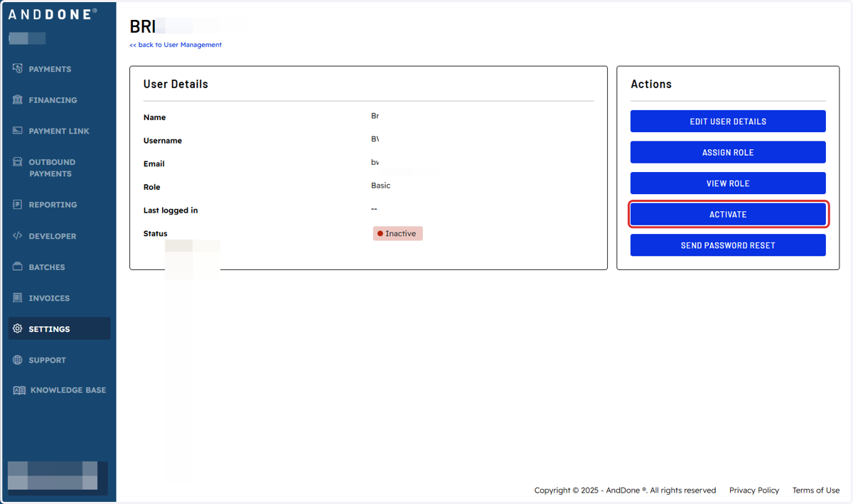Screen dimensions: 853x504
Task: Activate the user with the Activate button
Action: coord(728,215)
